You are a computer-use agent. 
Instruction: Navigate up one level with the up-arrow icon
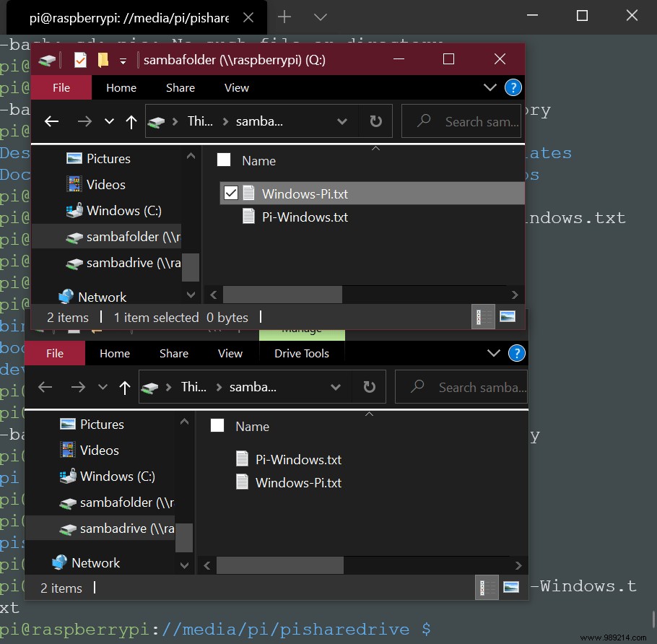(x=131, y=121)
